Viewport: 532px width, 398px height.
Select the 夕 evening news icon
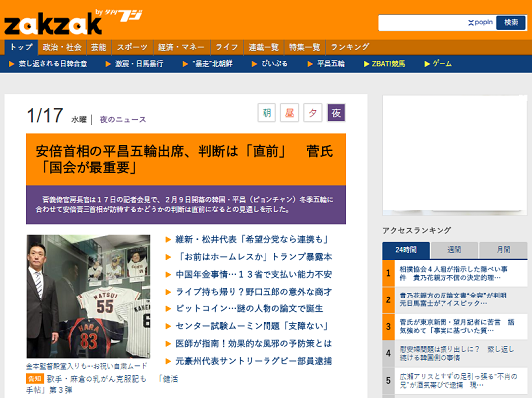pos(313,113)
